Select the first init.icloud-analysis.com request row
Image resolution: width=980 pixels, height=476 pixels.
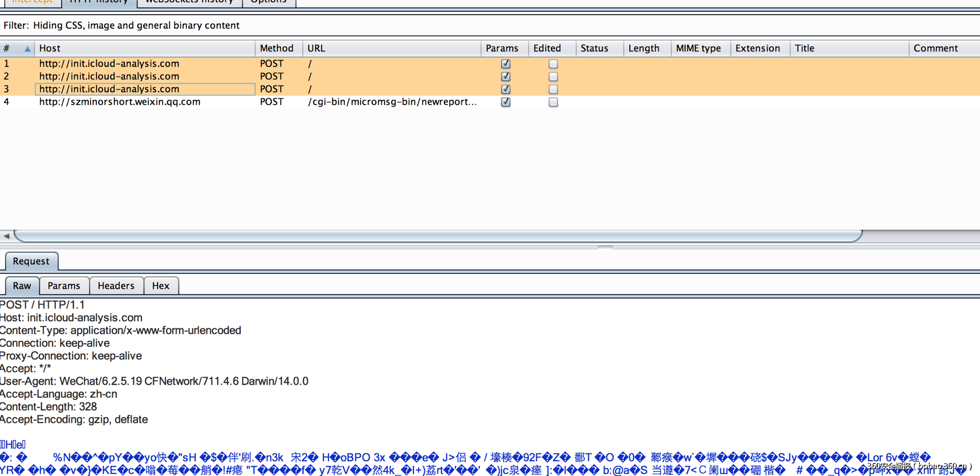tap(109, 63)
